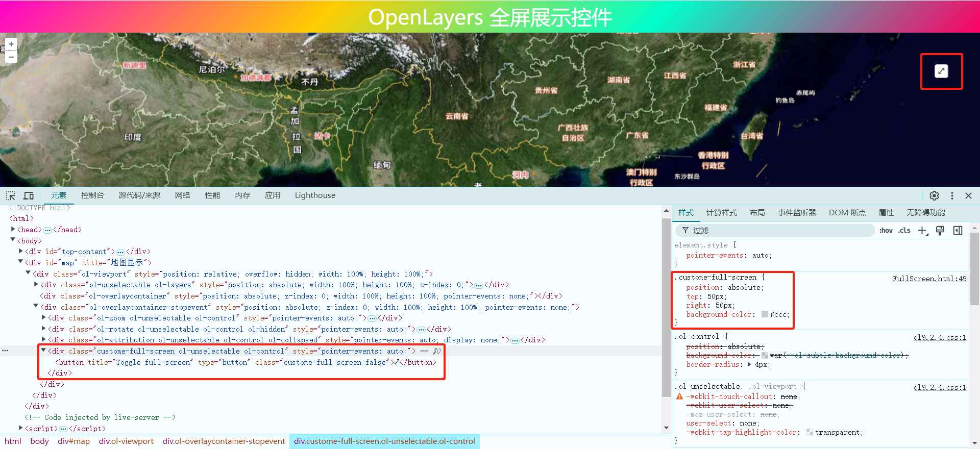This screenshot has width=980, height=449.
Task: Open the 性能 performance tab
Action: click(x=212, y=195)
